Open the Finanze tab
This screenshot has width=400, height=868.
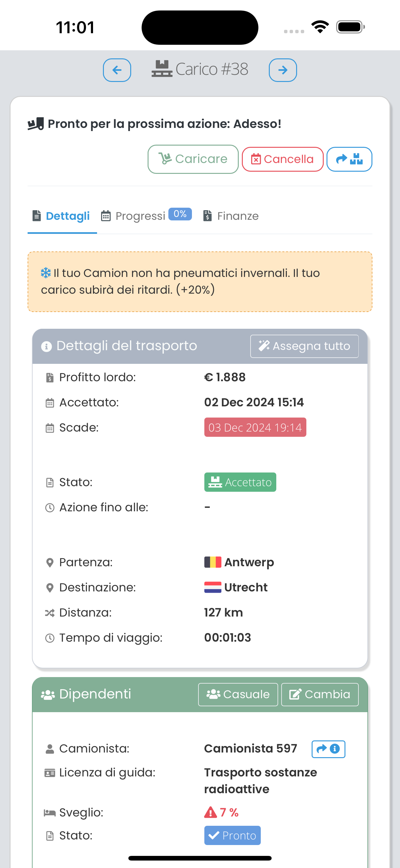[x=231, y=216]
